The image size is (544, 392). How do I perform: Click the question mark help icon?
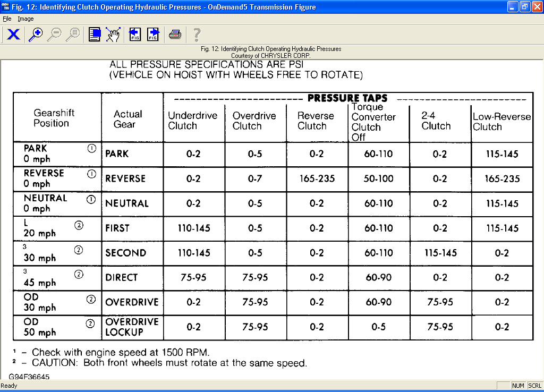(197, 35)
